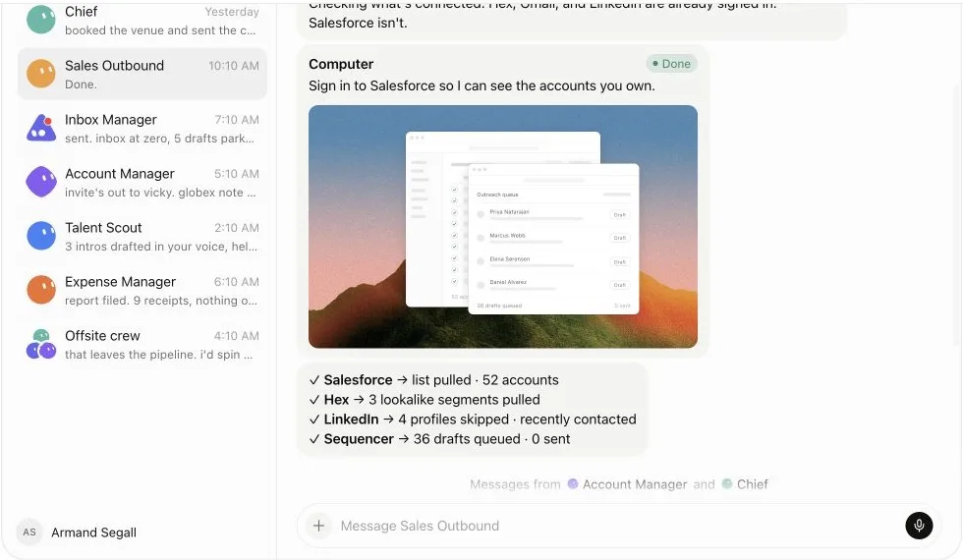
Task: Click Elena Sorensen row in preview
Action: click(553, 261)
